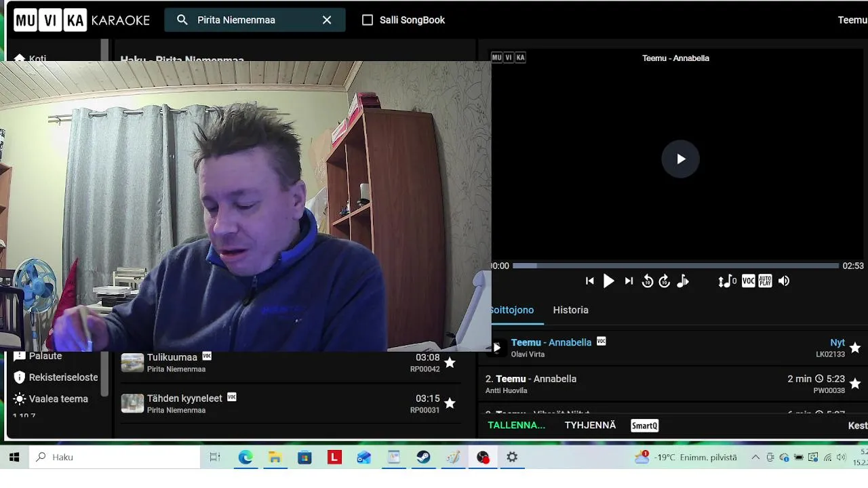
Task: Click the song code RP00042
Action: [425, 369]
